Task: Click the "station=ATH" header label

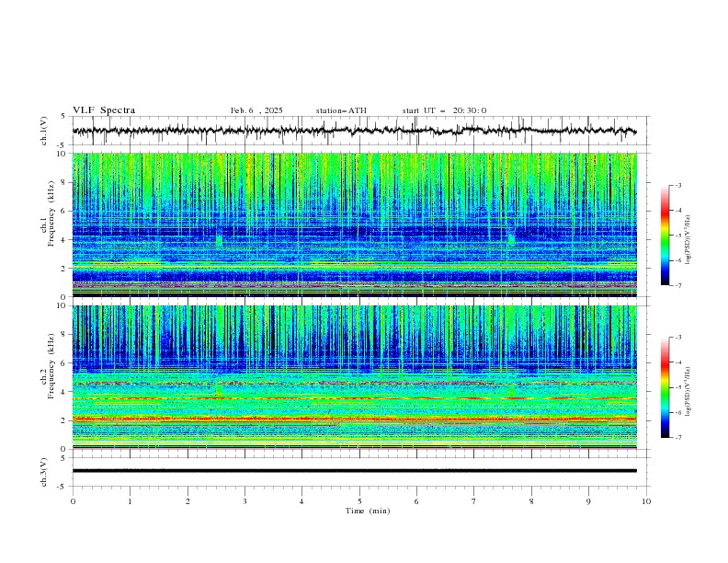Action: pyautogui.click(x=341, y=110)
